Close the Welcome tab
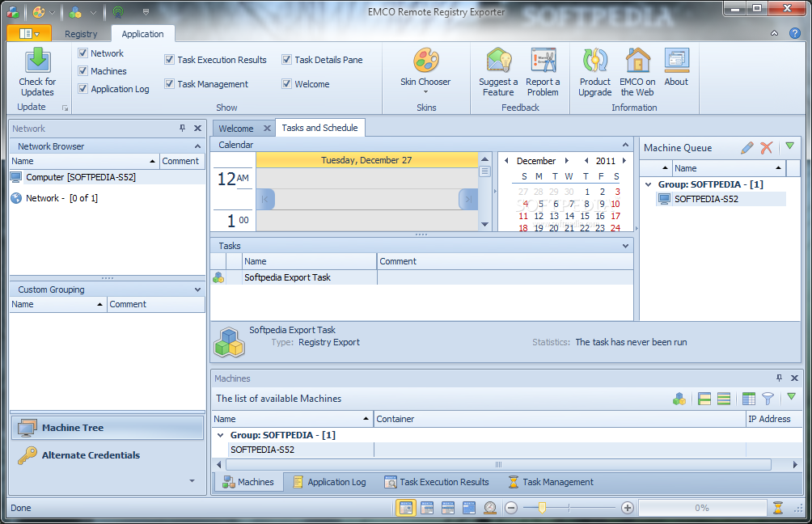This screenshot has height=524, width=812. coord(267,128)
